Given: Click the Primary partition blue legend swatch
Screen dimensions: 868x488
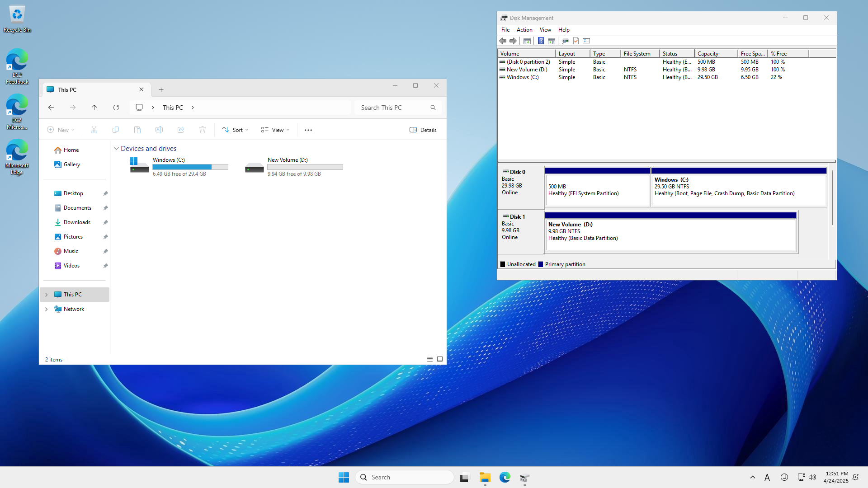Looking at the screenshot, I should (541, 264).
